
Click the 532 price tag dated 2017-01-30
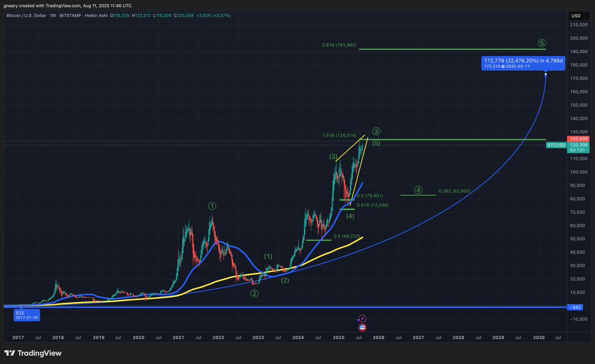pos(26,315)
